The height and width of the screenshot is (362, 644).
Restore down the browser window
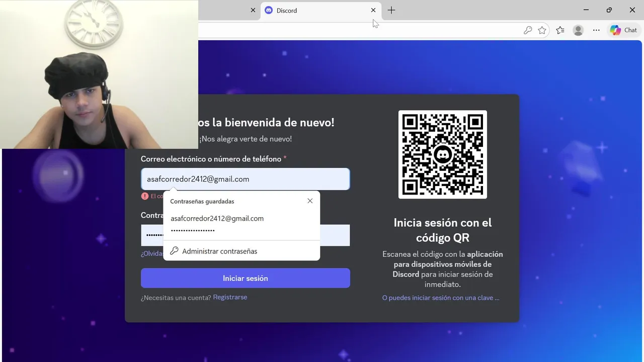609,10
